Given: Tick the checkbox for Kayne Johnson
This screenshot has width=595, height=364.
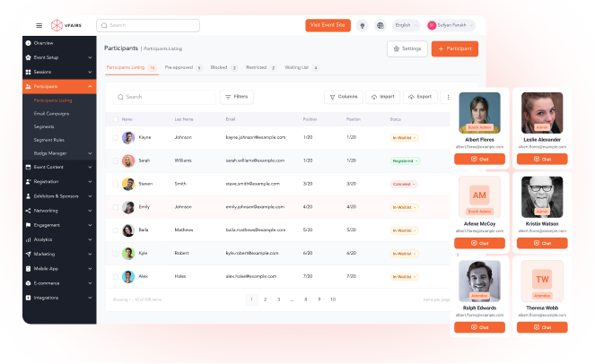Looking at the screenshot, I should tap(115, 137).
